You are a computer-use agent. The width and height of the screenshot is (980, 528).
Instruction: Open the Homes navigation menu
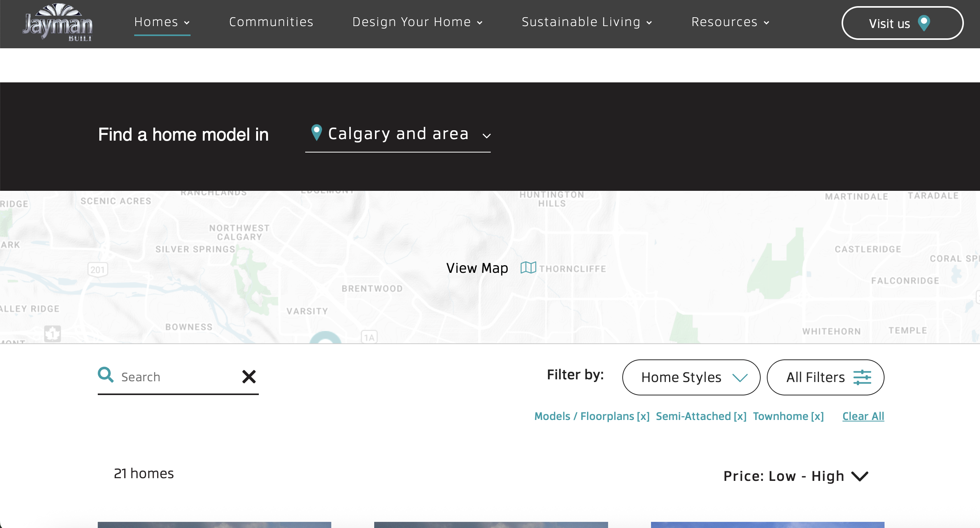pos(162,22)
